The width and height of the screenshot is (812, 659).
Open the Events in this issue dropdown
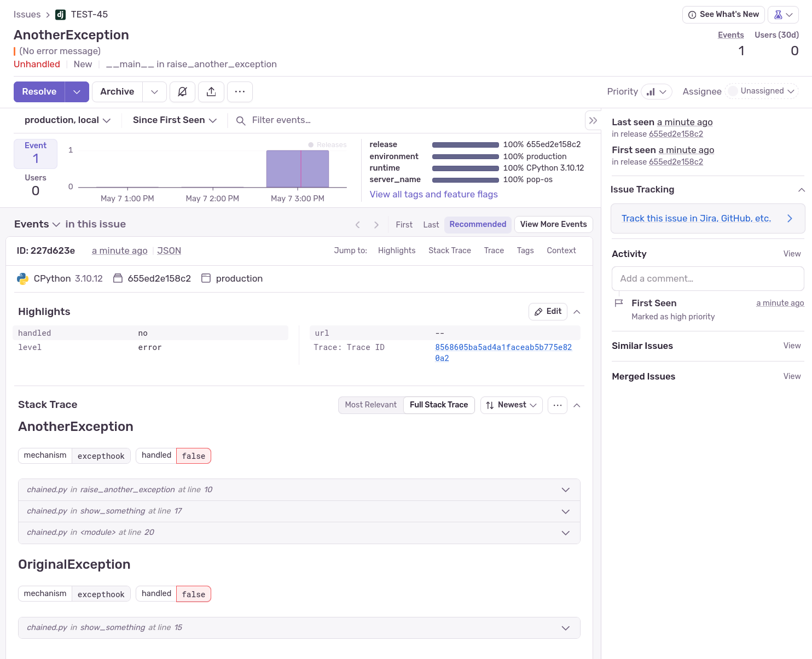37,224
